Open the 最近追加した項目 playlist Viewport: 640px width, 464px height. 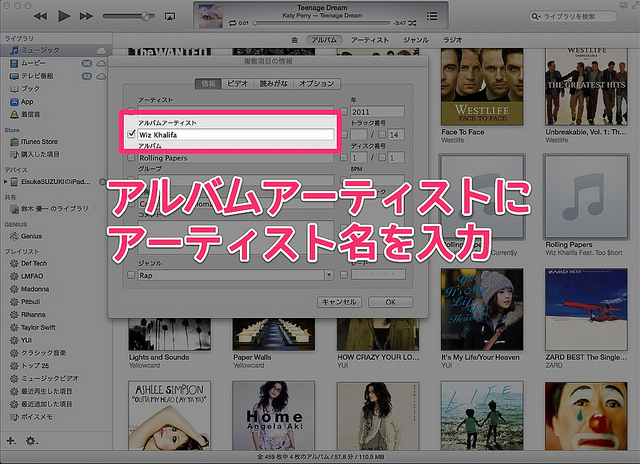47,404
